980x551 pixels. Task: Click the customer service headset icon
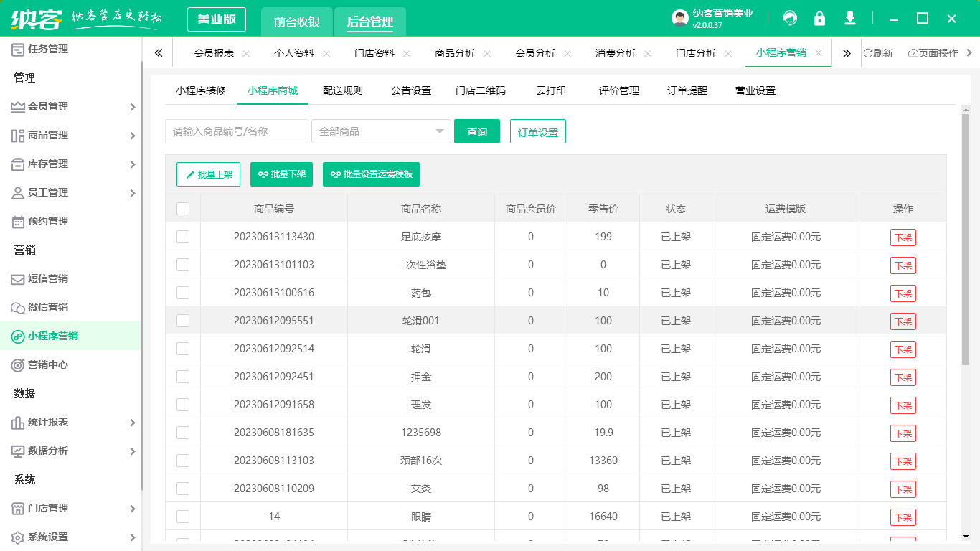pyautogui.click(x=790, y=18)
